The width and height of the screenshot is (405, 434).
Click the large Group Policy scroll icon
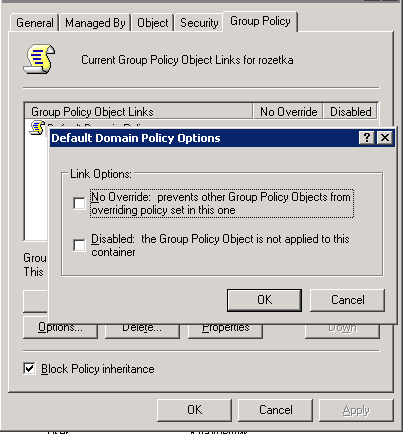coord(39,59)
